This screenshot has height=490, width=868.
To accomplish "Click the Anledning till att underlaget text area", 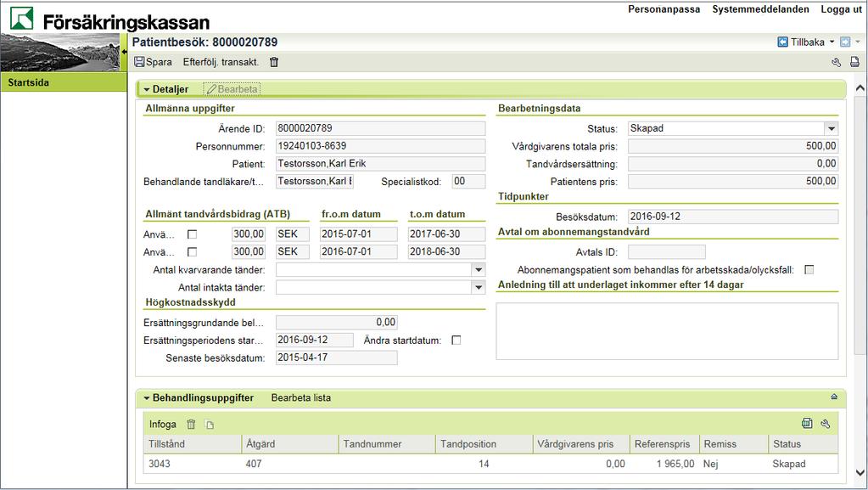I will 667,331.
